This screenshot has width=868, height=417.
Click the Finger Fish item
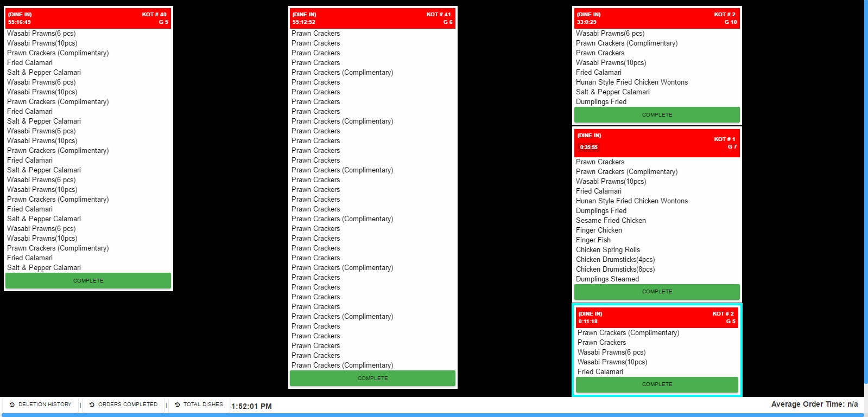point(593,240)
